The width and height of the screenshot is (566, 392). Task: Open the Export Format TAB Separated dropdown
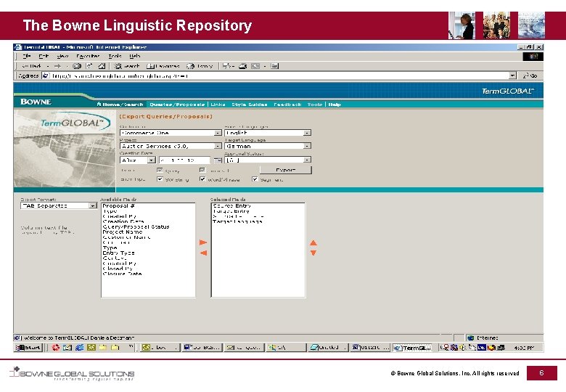pyautogui.click(x=59, y=205)
